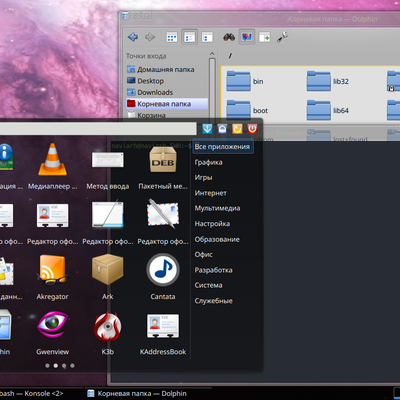Screen dimensions: 400x400
Task: Select Офис category
Action: (204, 255)
